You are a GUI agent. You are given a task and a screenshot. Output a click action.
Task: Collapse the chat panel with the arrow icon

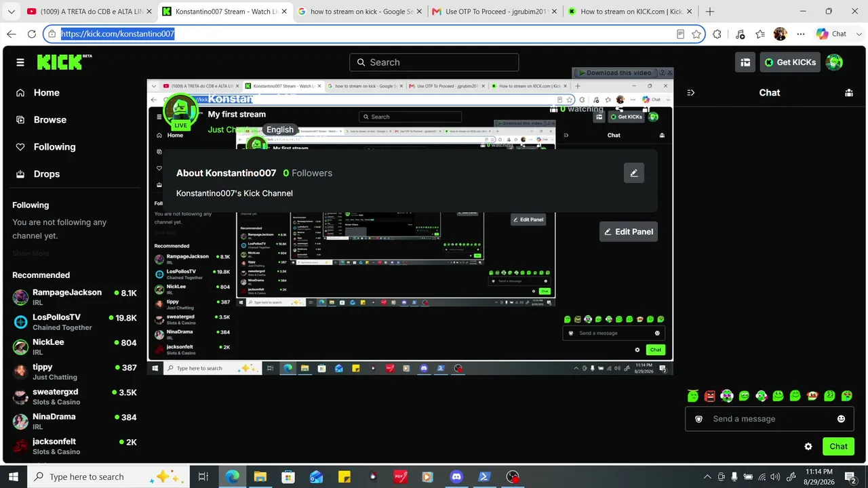click(691, 93)
